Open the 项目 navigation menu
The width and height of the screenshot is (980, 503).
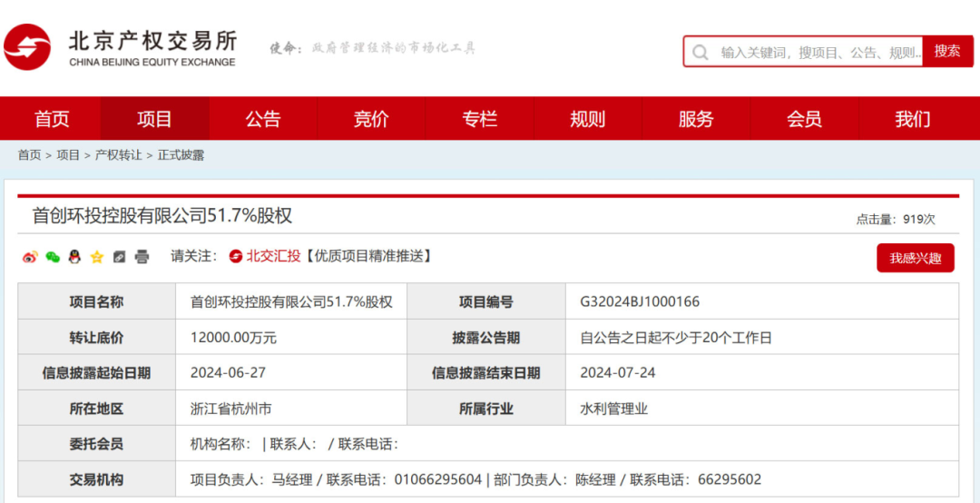click(x=154, y=118)
